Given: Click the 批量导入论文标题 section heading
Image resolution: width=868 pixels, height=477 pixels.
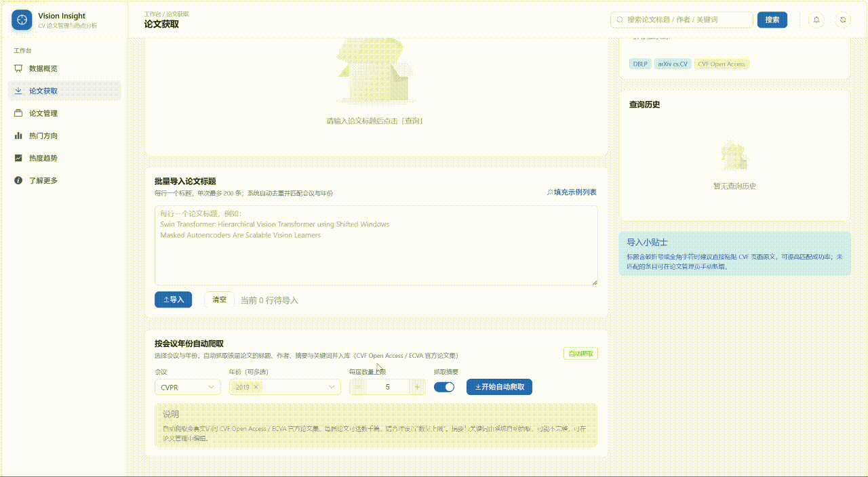Looking at the screenshot, I should [x=185, y=181].
